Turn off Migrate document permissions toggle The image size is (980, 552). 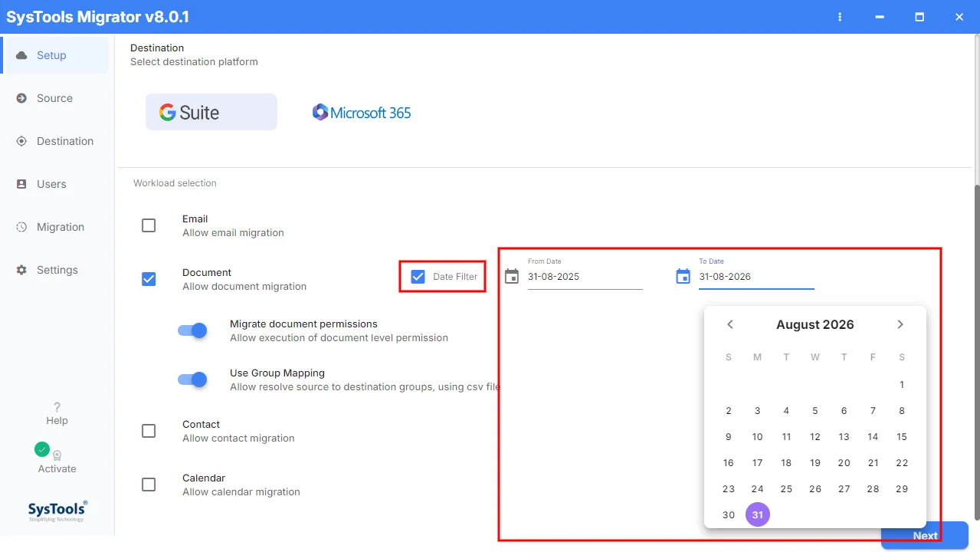(192, 330)
